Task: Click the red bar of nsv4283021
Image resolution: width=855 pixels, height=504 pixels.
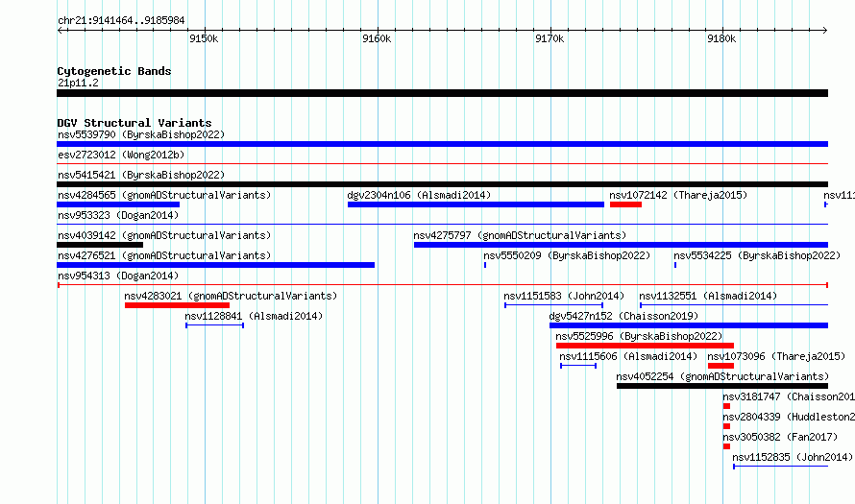Action: (177, 305)
